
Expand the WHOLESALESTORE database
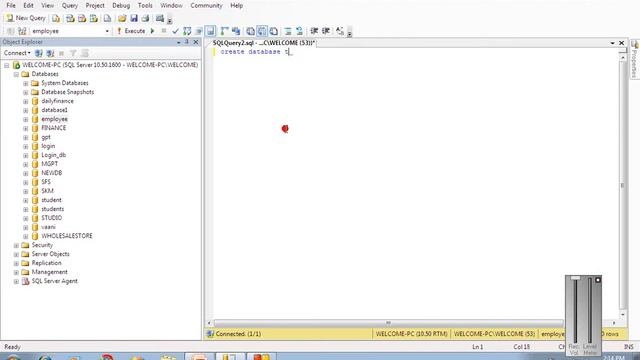tap(26, 236)
